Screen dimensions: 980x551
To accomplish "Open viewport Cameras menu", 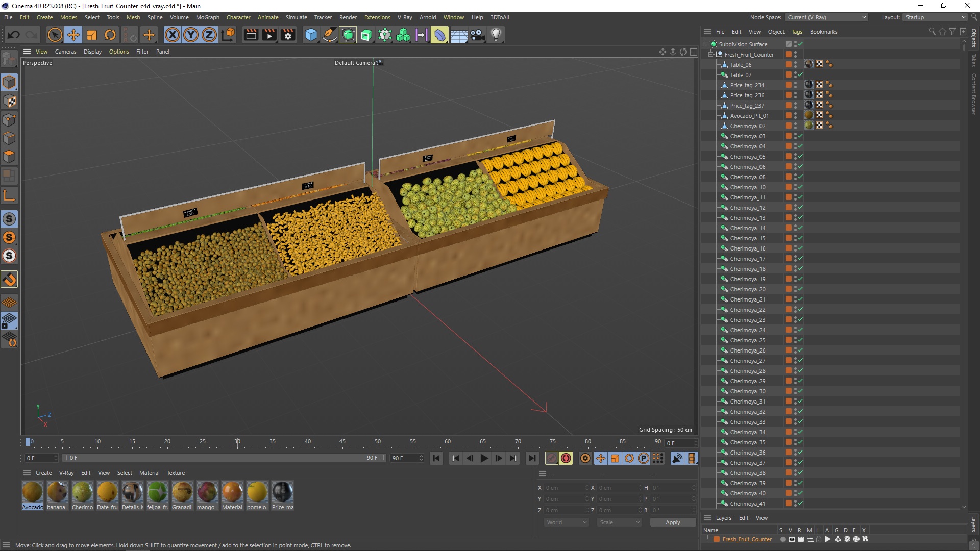I will [65, 52].
